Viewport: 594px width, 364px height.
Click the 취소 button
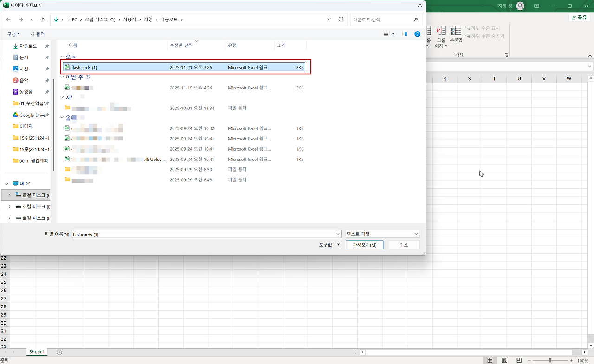coord(404,244)
